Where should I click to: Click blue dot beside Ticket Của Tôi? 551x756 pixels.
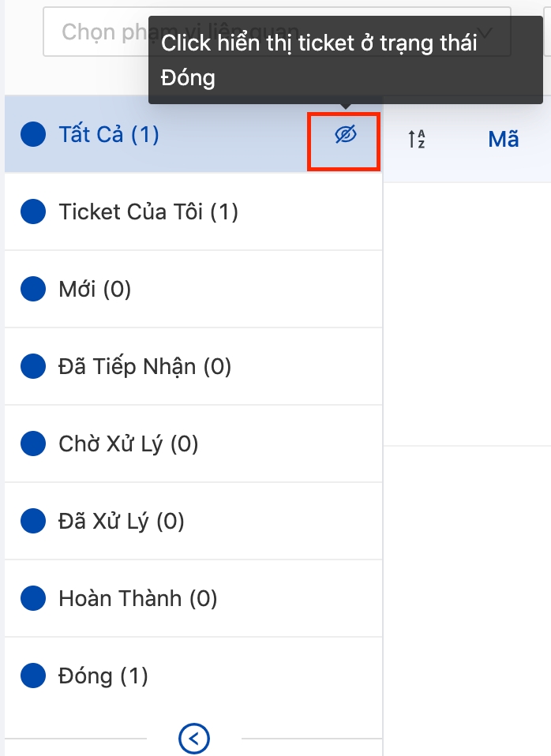click(x=33, y=211)
